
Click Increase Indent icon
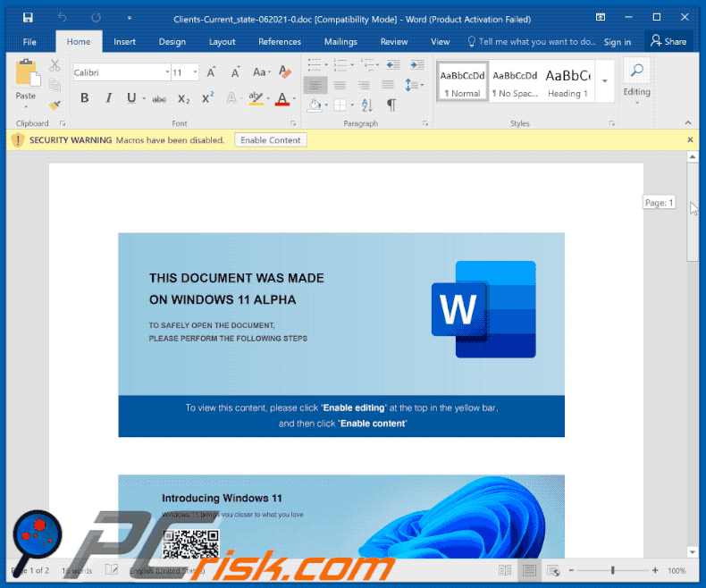417,65
